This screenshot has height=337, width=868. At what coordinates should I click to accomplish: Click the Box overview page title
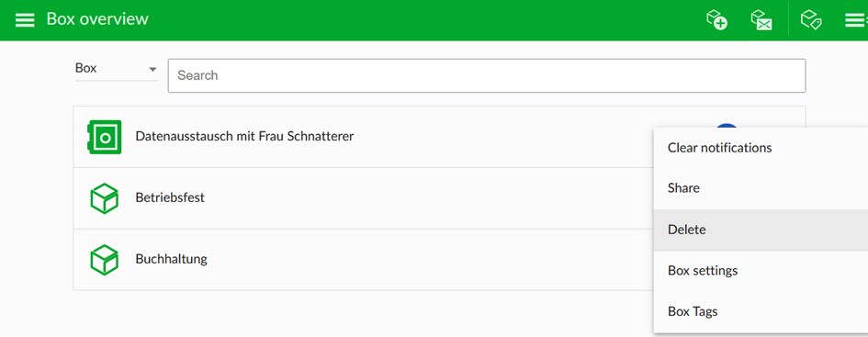(97, 18)
